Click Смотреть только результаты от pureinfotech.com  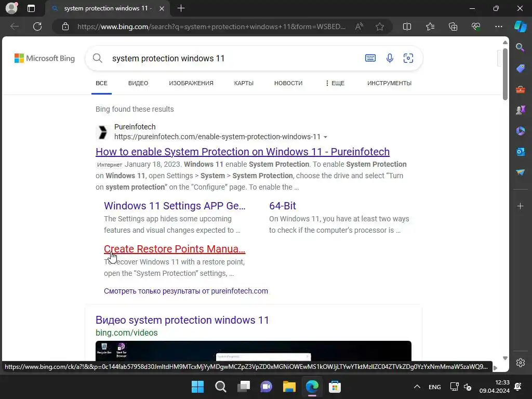pos(186,291)
